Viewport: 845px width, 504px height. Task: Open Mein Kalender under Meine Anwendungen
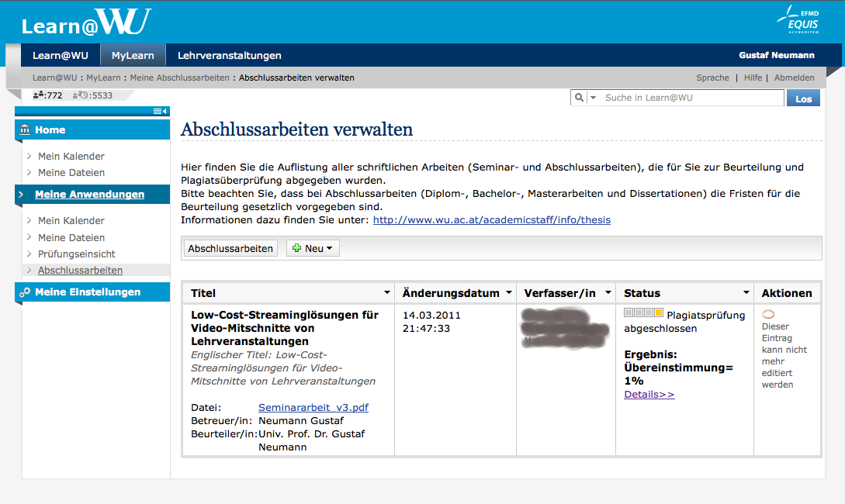coord(71,221)
